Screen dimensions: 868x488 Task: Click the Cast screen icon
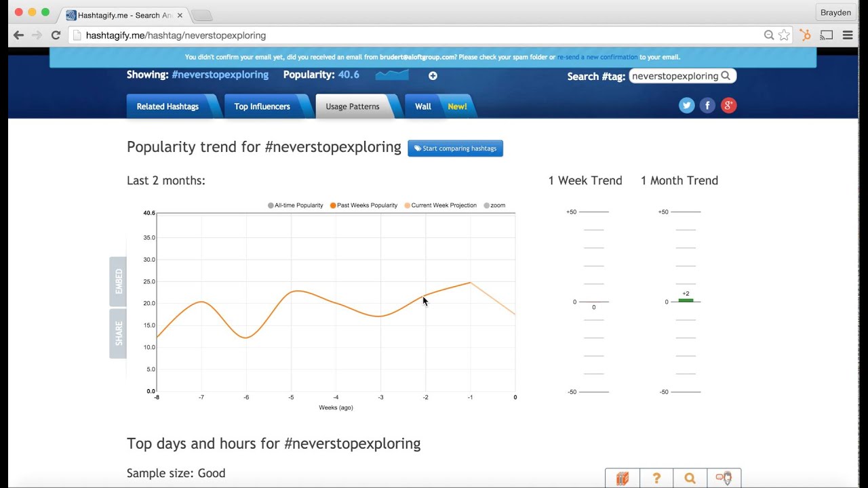pyautogui.click(x=827, y=35)
